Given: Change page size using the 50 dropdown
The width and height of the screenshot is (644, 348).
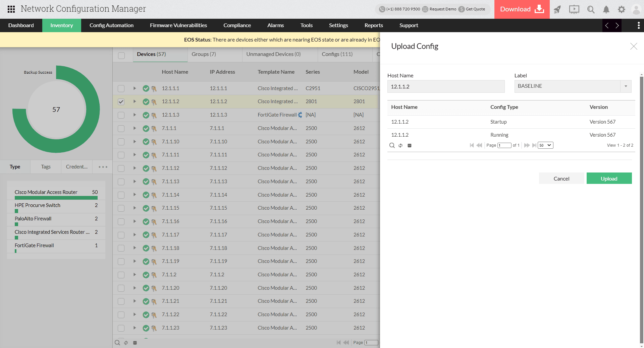Looking at the screenshot, I should [x=545, y=145].
